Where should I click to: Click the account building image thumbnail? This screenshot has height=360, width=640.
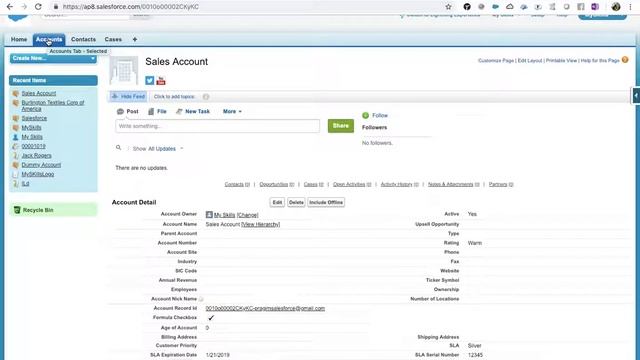click(x=124, y=71)
